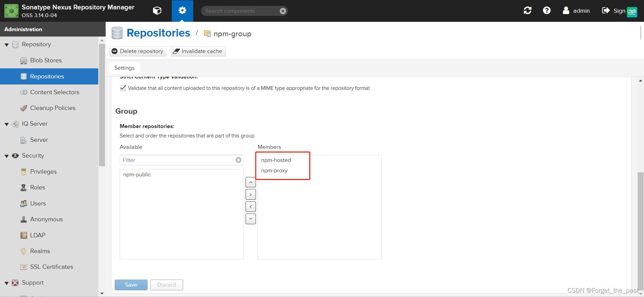Click the IQ Server node icon
This screenshot has width=644, height=297.
[x=15, y=124]
